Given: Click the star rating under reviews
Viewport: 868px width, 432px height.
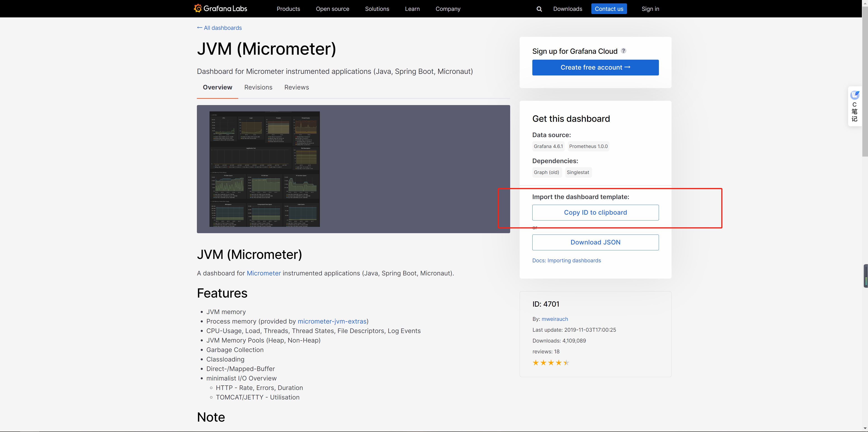Looking at the screenshot, I should point(551,363).
